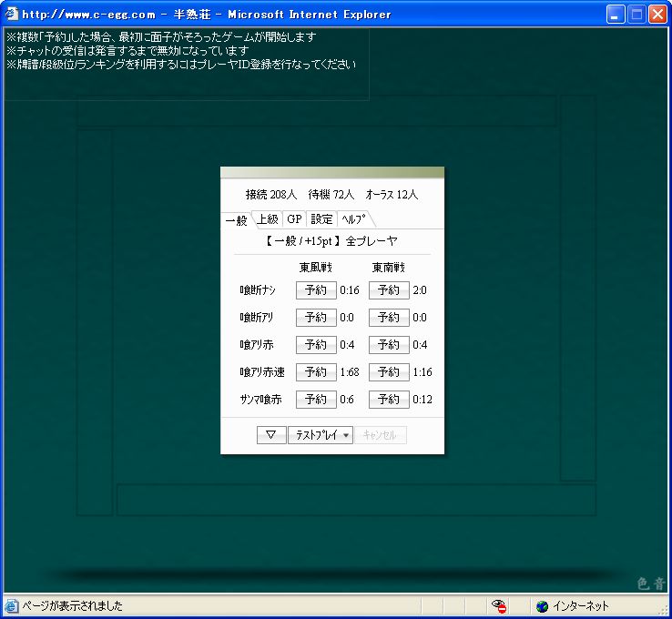
Task: Reserve 喰アリ赤 東南戦 game
Action: click(x=389, y=345)
